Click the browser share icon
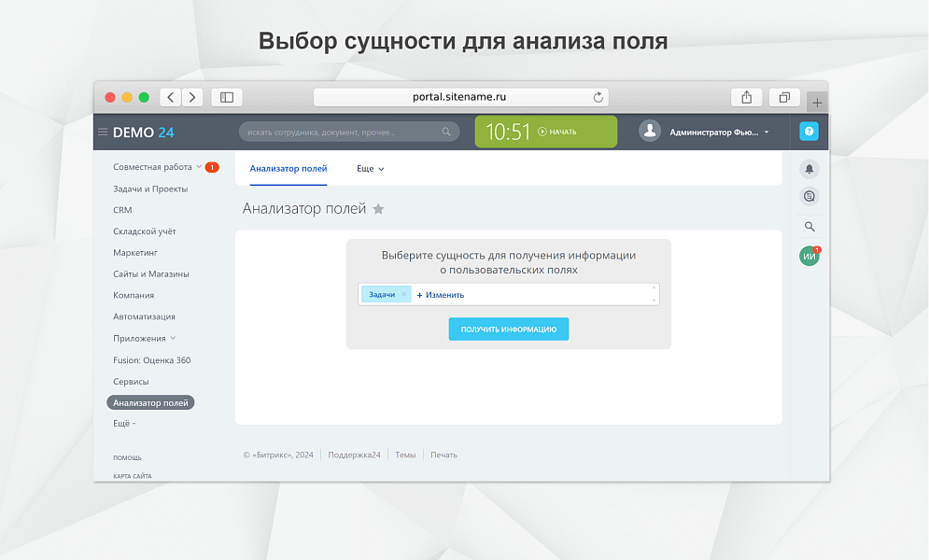The width and height of the screenshot is (929, 560). coord(746,97)
